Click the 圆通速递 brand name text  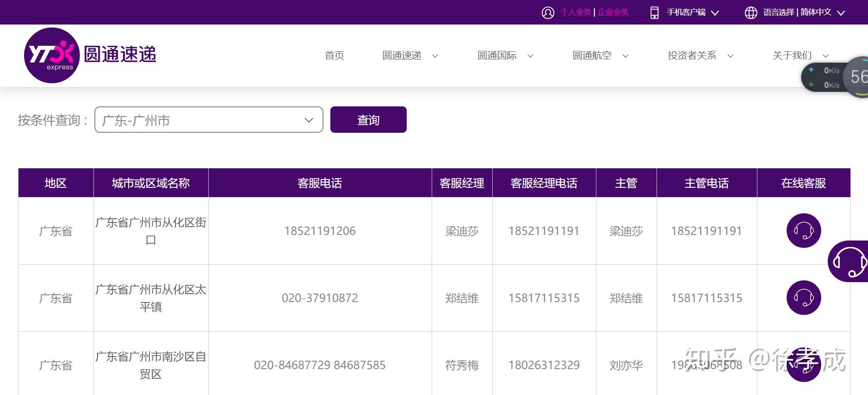(120, 54)
